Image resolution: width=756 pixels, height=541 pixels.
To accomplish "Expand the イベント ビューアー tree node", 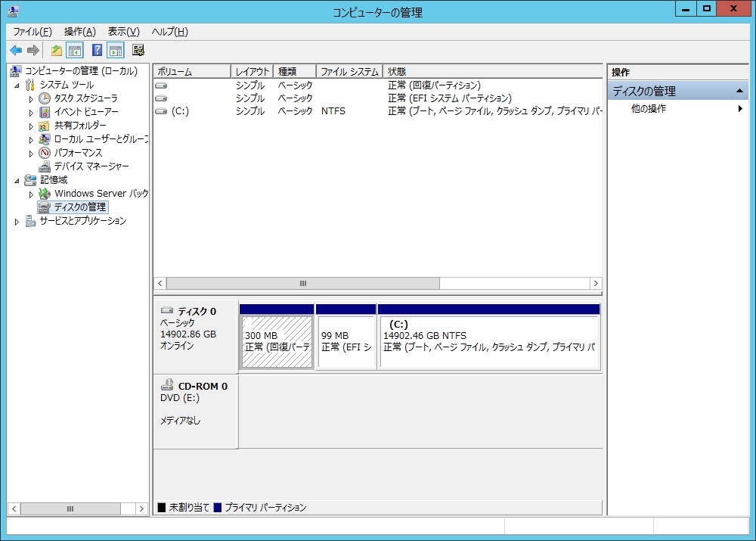I will pyautogui.click(x=31, y=112).
